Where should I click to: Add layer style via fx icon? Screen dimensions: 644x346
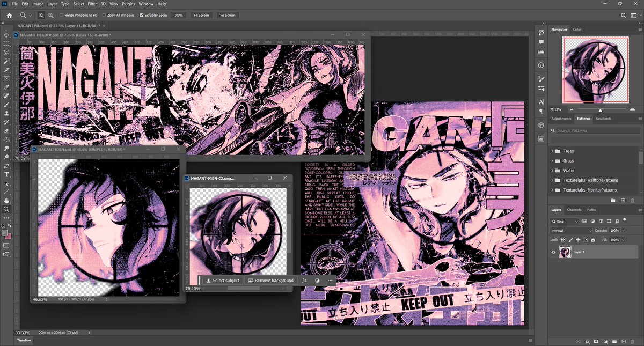[x=588, y=342]
